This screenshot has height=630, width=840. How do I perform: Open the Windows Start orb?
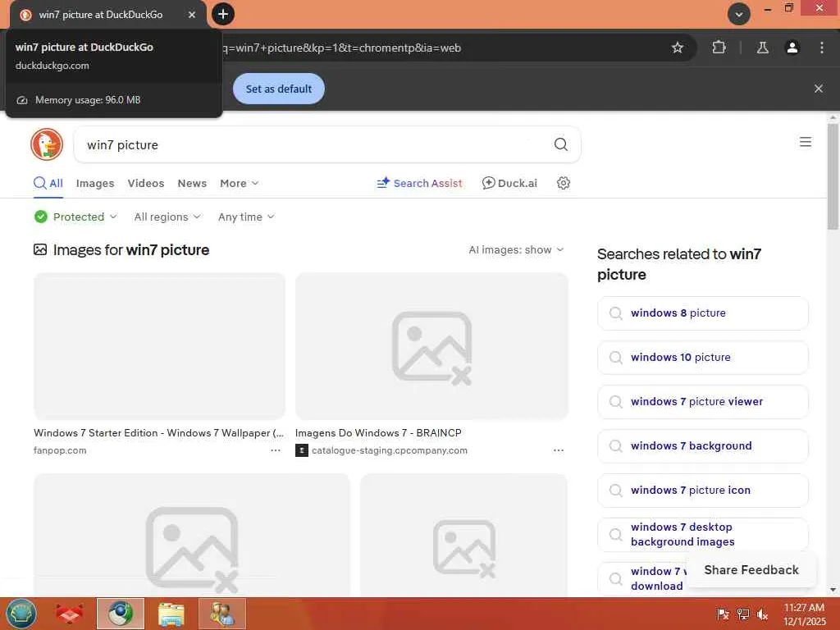[21, 614]
